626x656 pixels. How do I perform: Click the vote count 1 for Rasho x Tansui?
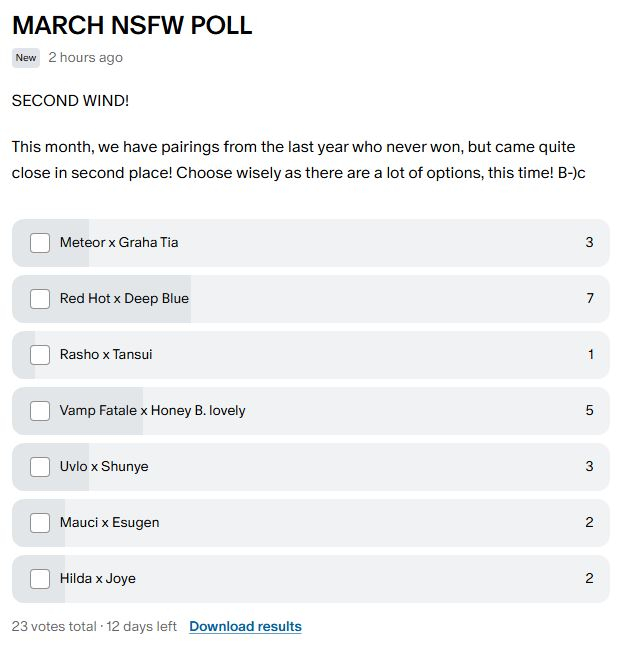tap(591, 355)
